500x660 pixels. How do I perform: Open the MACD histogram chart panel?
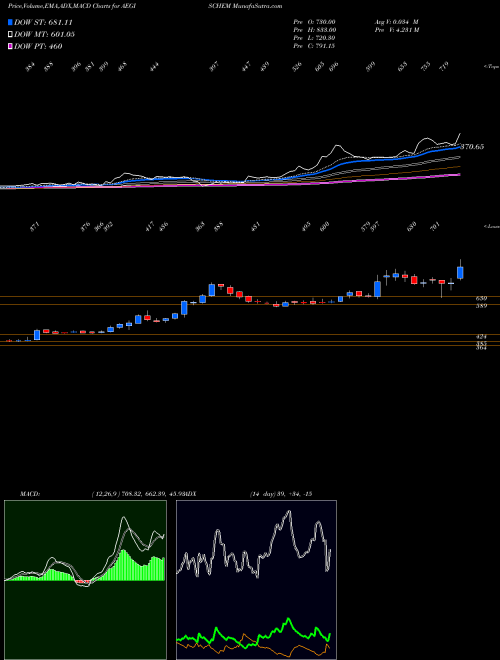(85, 580)
